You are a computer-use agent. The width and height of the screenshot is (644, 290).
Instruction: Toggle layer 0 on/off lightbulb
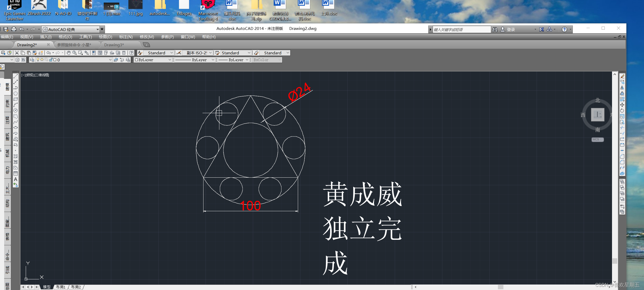coord(38,60)
